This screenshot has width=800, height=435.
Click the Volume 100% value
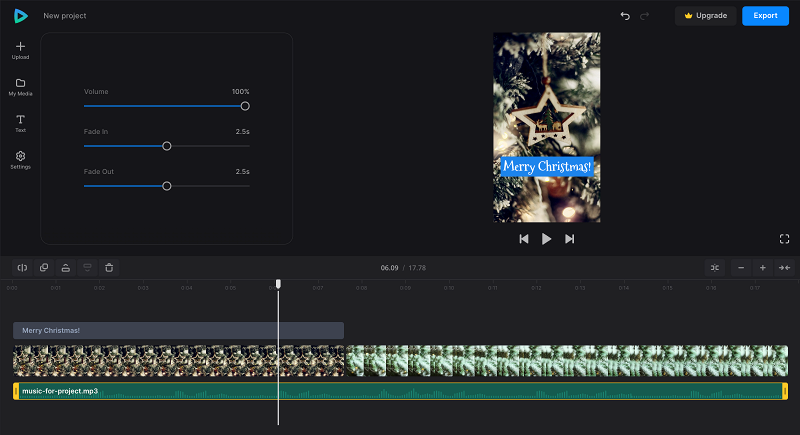pos(240,92)
